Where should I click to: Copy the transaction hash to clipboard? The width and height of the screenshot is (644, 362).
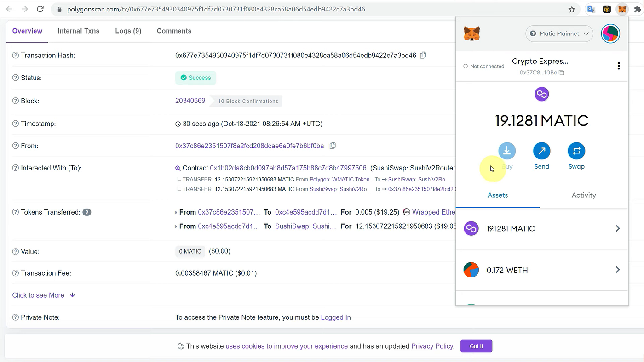pyautogui.click(x=423, y=55)
